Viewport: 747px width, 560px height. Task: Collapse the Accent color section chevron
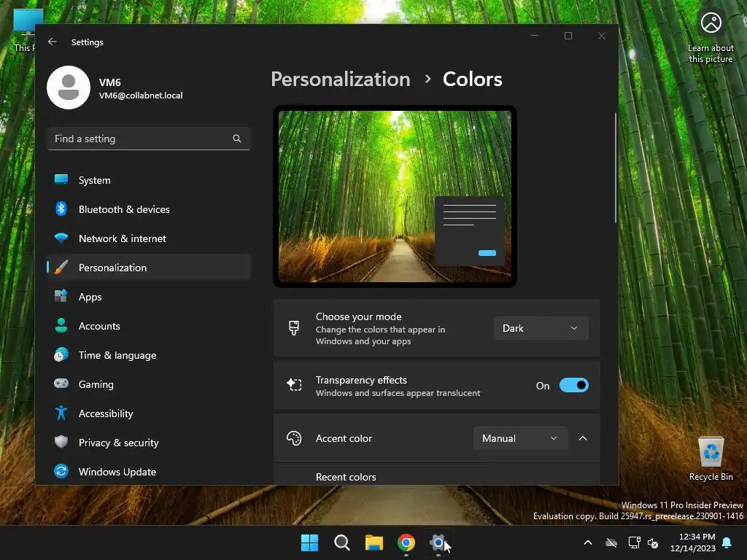tap(583, 438)
